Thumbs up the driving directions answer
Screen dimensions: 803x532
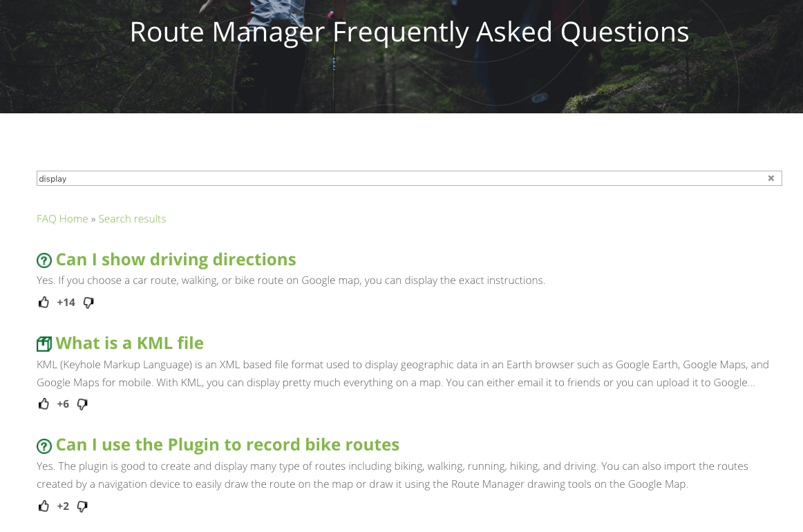[x=44, y=303]
